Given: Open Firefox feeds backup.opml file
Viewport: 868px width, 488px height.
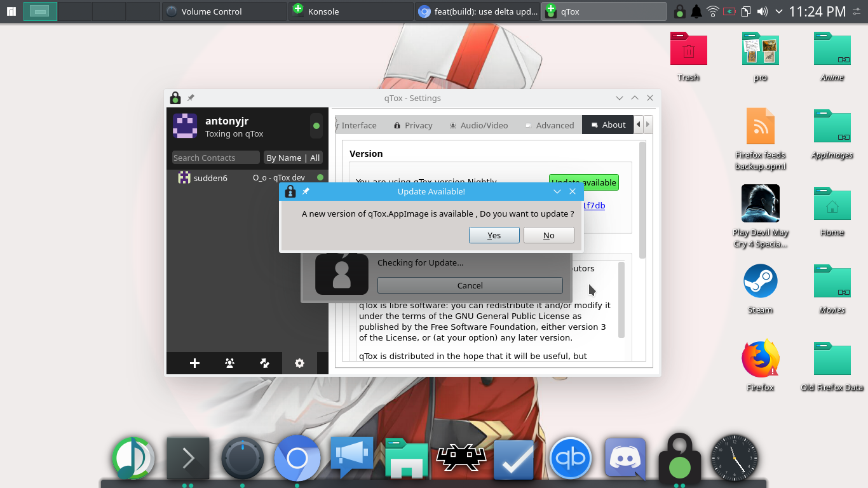Looking at the screenshot, I should point(761,139).
